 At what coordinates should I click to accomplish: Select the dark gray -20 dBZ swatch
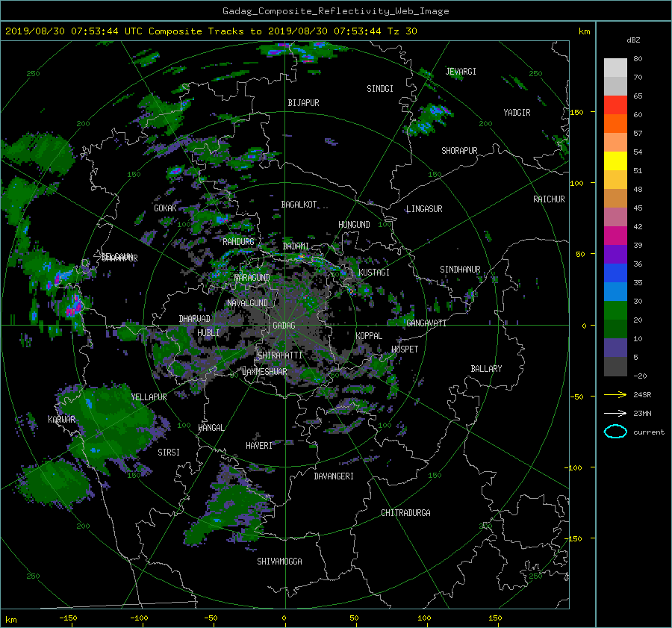pos(615,367)
